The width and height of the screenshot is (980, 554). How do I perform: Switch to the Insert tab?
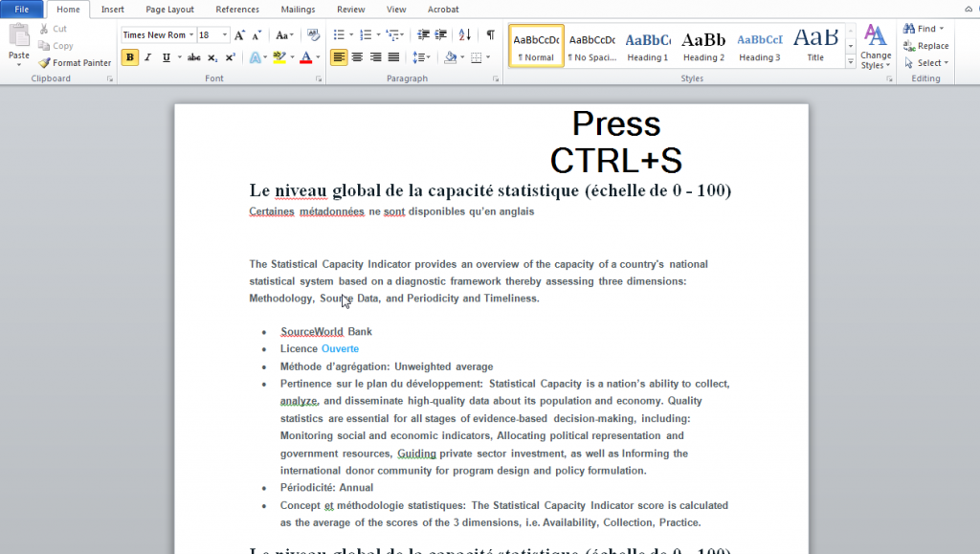113,10
